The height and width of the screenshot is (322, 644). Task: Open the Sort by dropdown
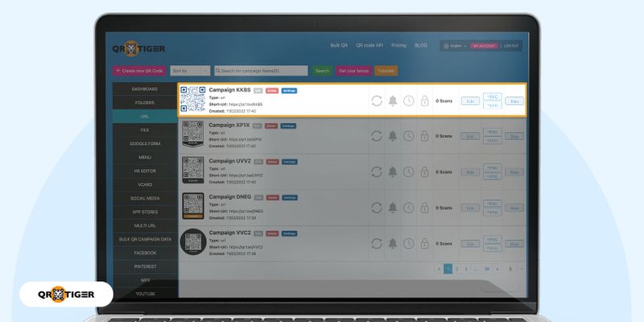coord(190,71)
